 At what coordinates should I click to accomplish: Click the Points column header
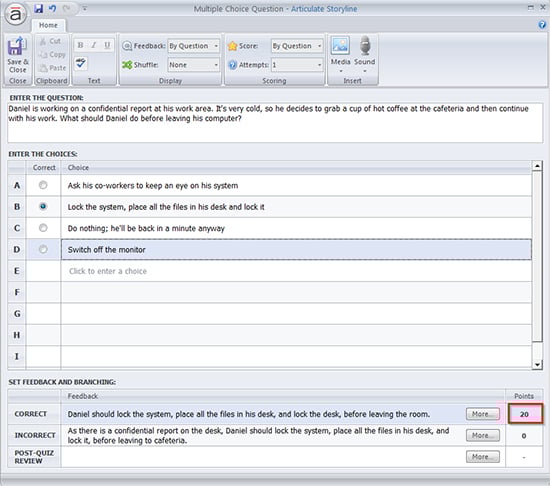(x=524, y=396)
